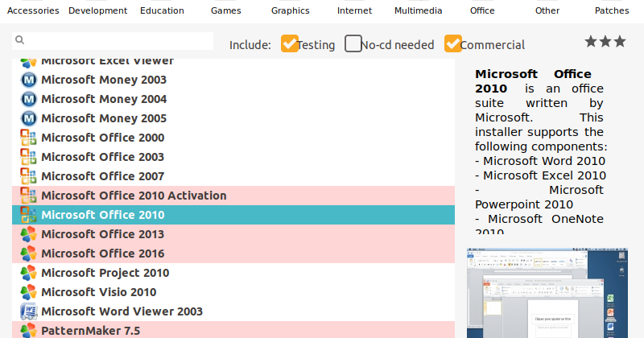Open the Other category

(547, 10)
